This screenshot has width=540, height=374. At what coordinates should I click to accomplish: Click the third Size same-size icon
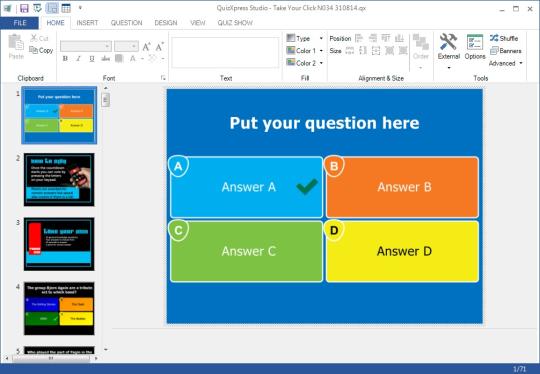(376, 51)
